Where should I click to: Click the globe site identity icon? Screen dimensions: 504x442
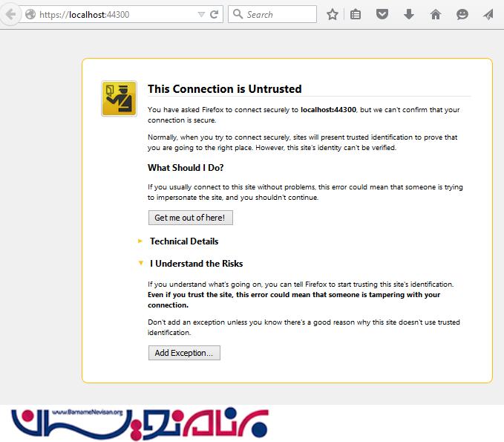click(30, 14)
